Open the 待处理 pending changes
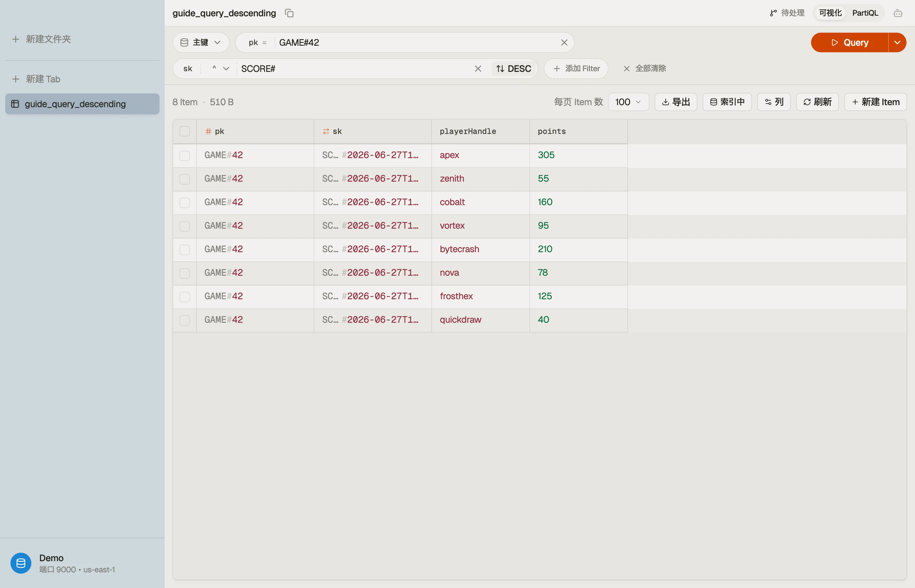 pyautogui.click(x=787, y=13)
